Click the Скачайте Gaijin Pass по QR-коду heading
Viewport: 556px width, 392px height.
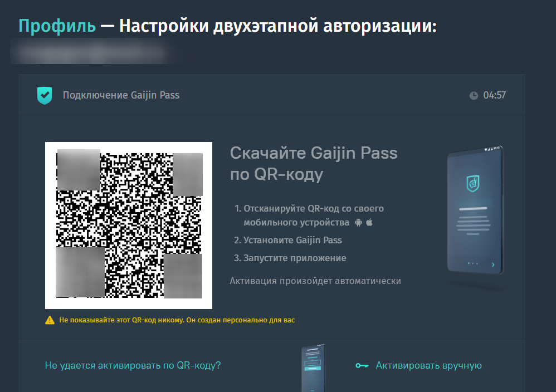click(x=314, y=163)
